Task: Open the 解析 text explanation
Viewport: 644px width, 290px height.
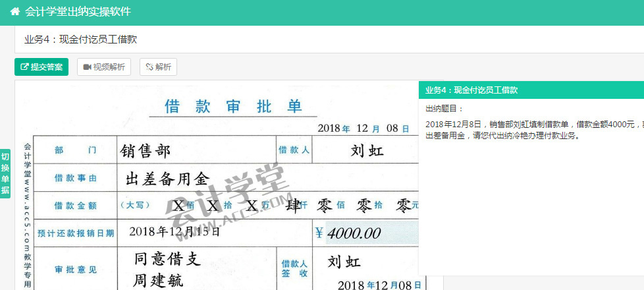Action: point(158,67)
